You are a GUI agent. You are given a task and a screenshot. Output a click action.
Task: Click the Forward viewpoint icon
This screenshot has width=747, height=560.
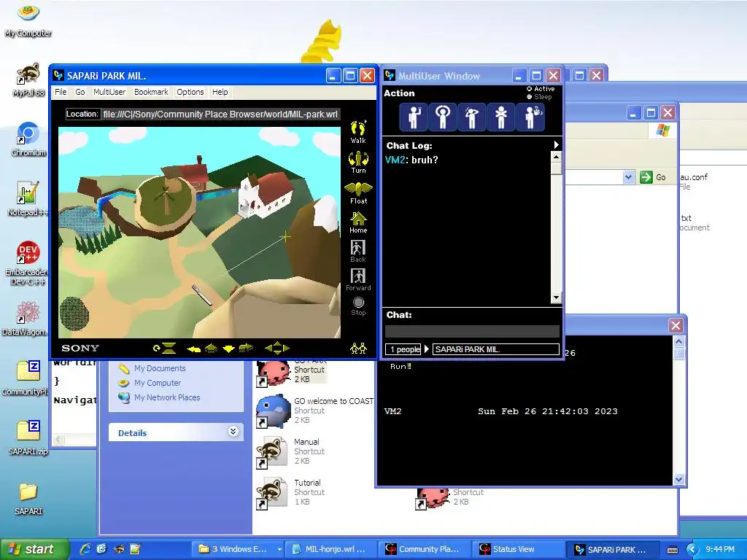tap(358, 280)
